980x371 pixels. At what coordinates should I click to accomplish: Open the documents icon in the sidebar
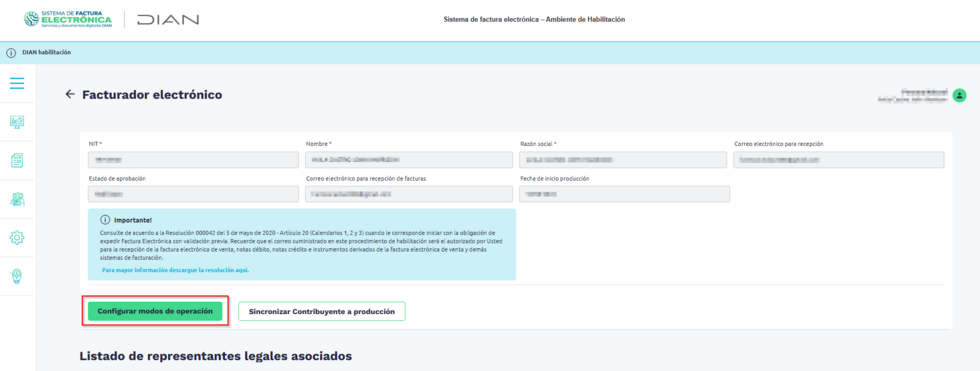tap(18, 161)
